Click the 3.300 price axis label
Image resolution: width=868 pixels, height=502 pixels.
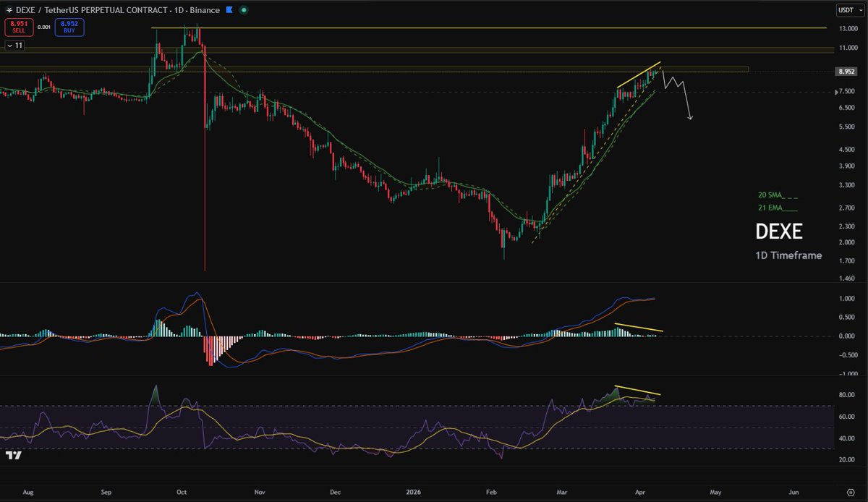point(846,186)
